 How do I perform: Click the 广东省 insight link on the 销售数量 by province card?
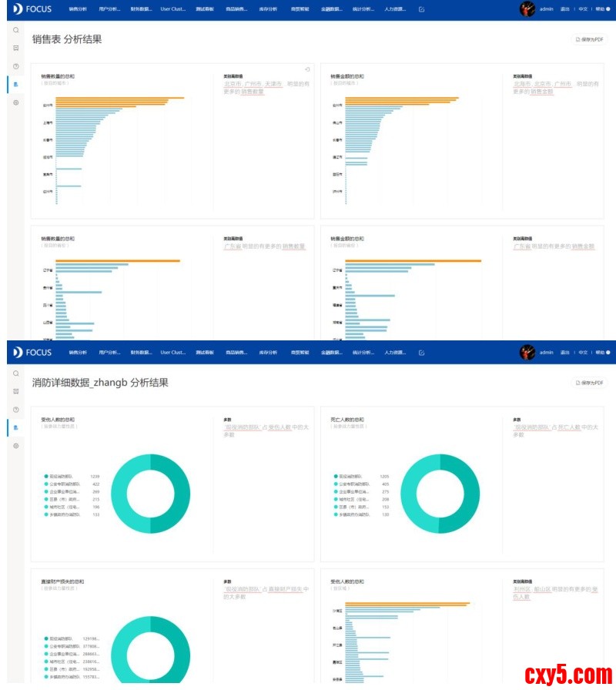(x=233, y=246)
